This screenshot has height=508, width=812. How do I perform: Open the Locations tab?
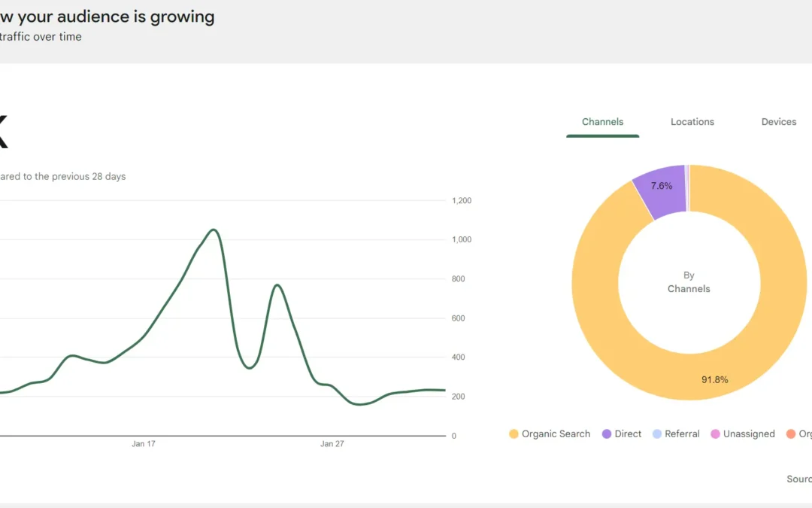point(692,122)
